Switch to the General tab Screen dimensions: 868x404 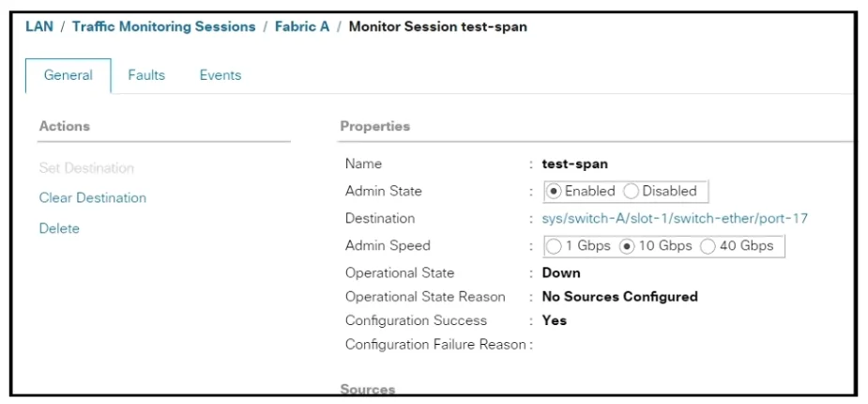click(x=69, y=75)
